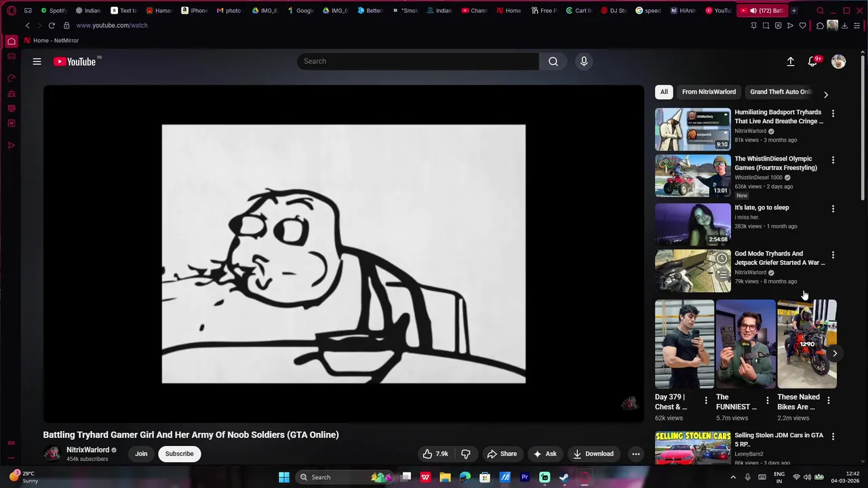This screenshot has height=488, width=868.
Task: Click in the YouTube search field
Action: 418,62
